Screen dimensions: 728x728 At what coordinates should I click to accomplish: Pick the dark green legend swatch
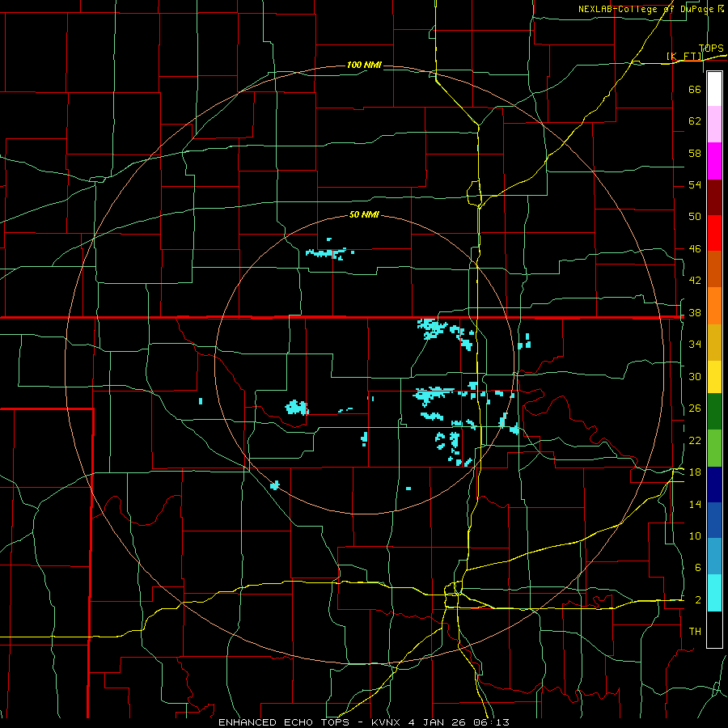(714, 412)
